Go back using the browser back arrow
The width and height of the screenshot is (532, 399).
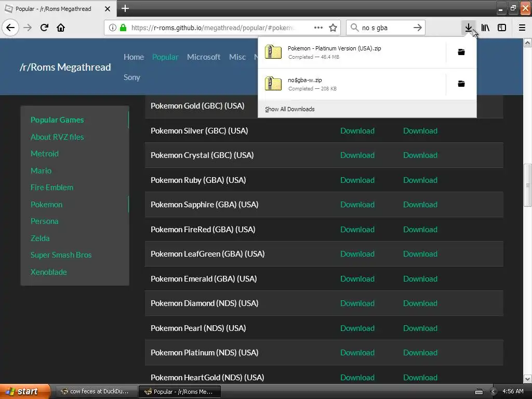pos(10,28)
